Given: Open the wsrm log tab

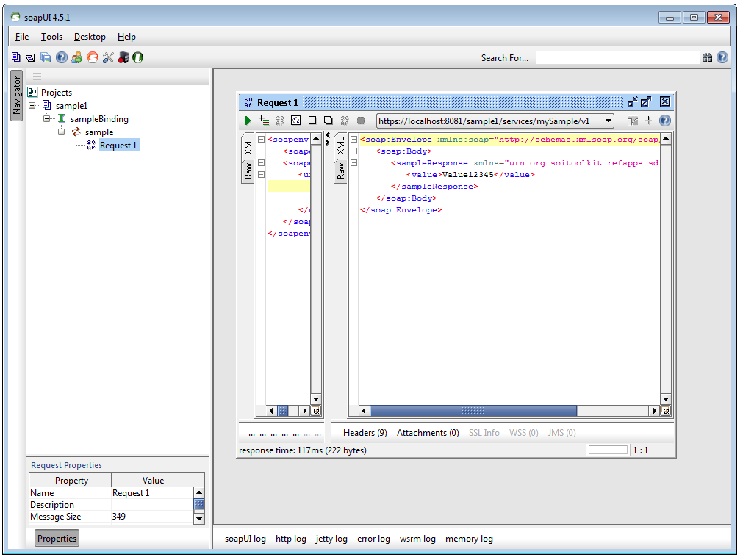Looking at the screenshot, I should [417, 539].
